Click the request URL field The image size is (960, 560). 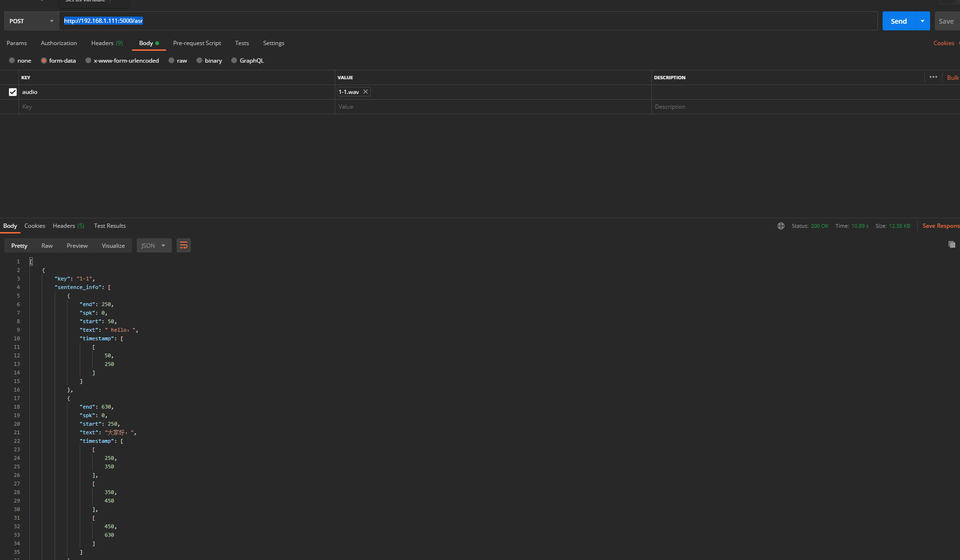pos(468,21)
